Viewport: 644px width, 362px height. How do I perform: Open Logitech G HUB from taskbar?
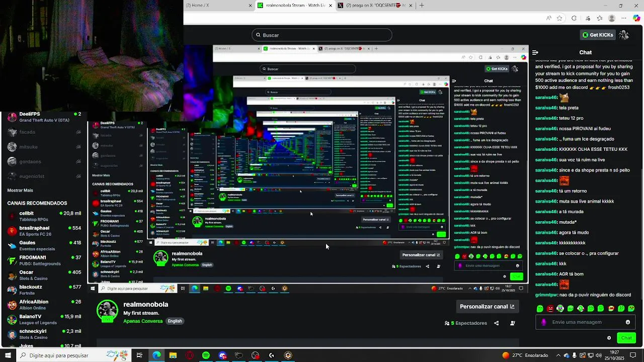[x=272, y=355]
